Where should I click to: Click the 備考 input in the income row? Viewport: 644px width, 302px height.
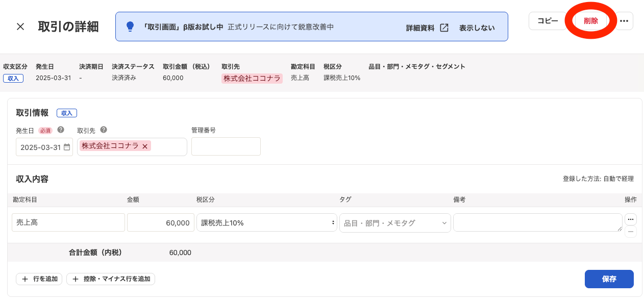[538, 222]
